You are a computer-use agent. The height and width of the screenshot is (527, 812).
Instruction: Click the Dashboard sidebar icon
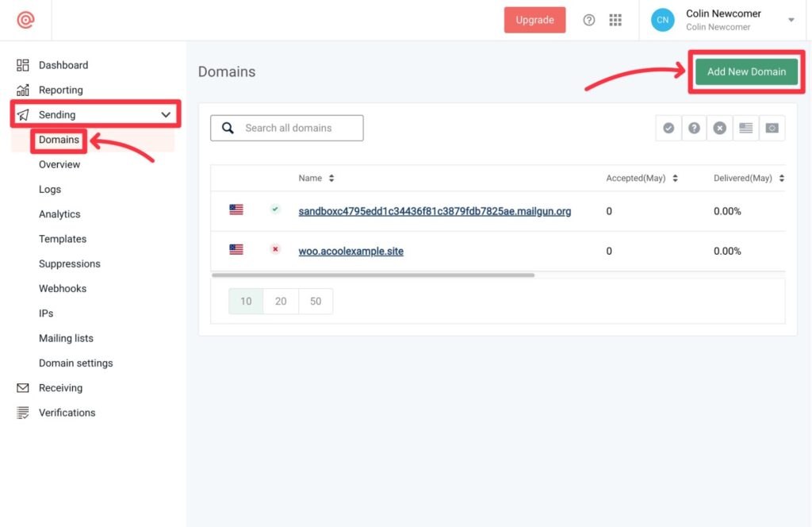(23, 65)
